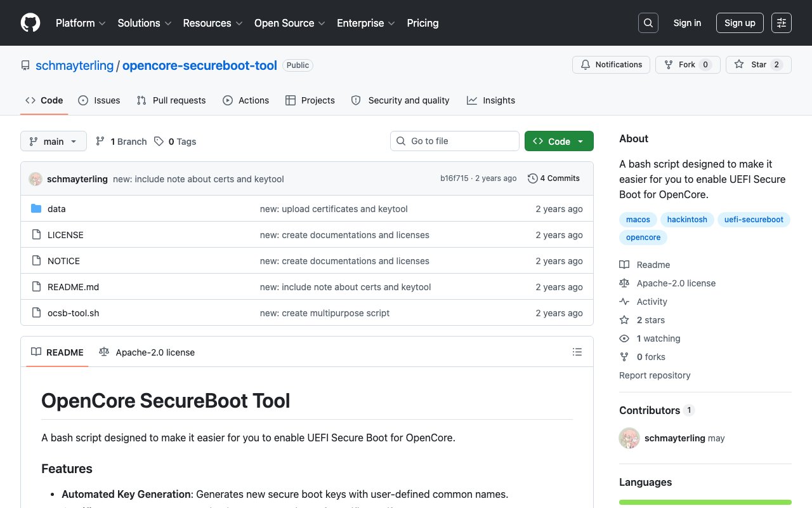Open the data folder name
The height and width of the screenshot is (508, 812).
pos(56,209)
